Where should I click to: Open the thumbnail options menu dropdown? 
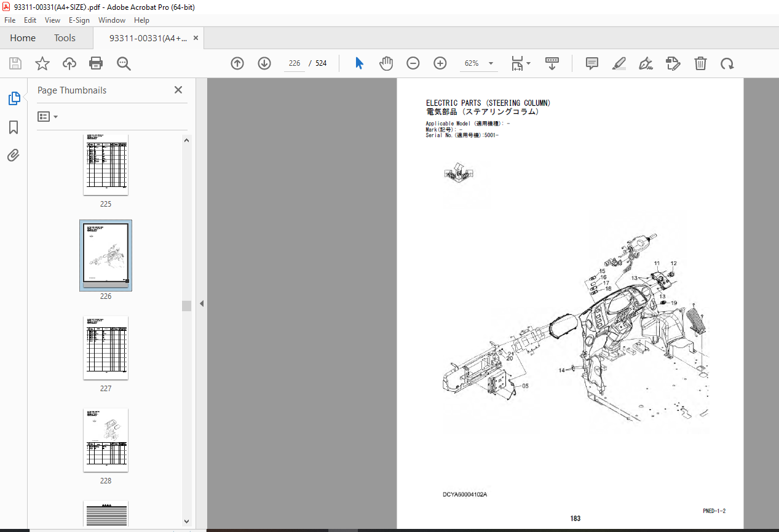coord(48,116)
